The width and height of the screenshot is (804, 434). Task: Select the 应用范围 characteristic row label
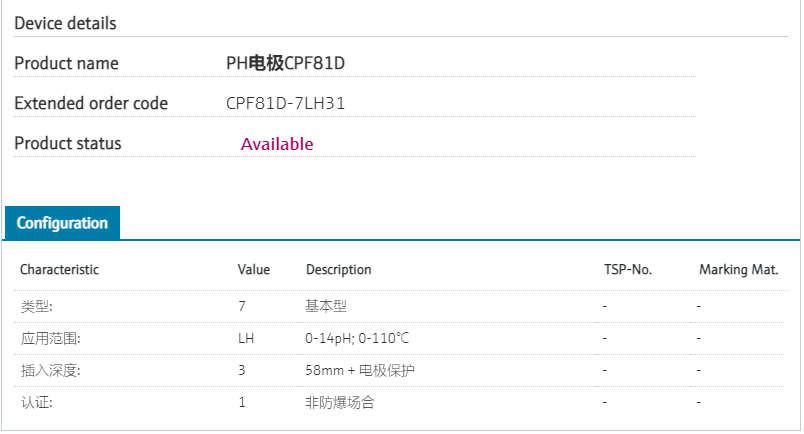click(x=50, y=338)
